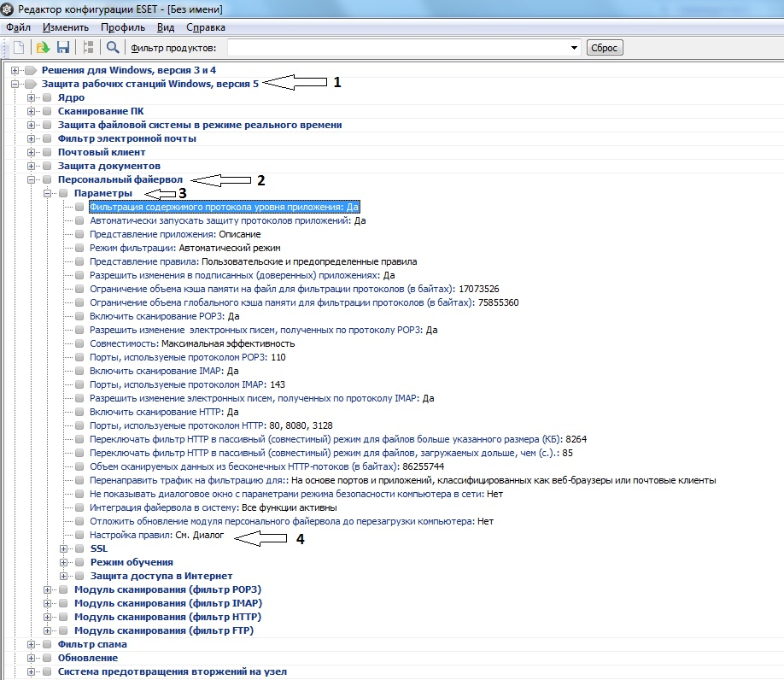
Task: Toggle mark for Фильтрация содержимого протокола setting
Action: [x=79, y=207]
